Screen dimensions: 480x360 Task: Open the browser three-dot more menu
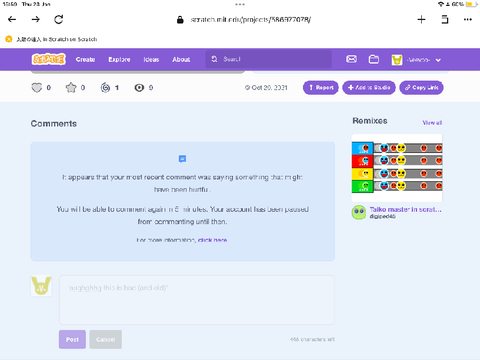coord(468,19)
